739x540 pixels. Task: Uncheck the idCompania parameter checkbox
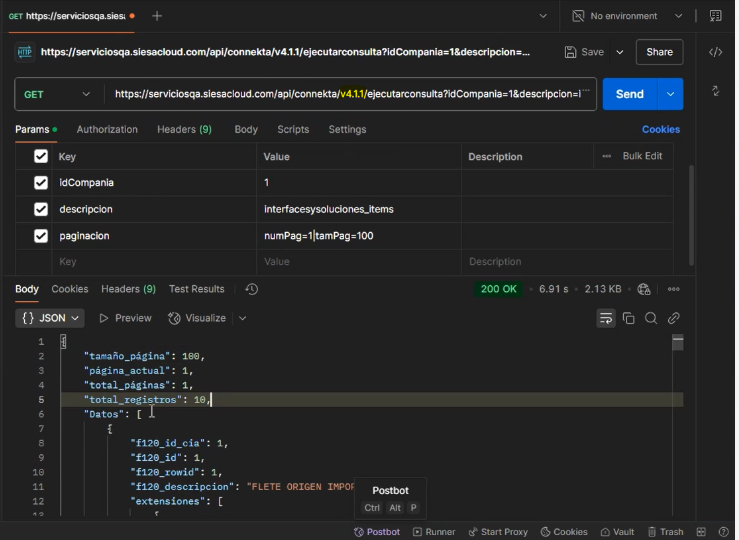coord(41,183)
